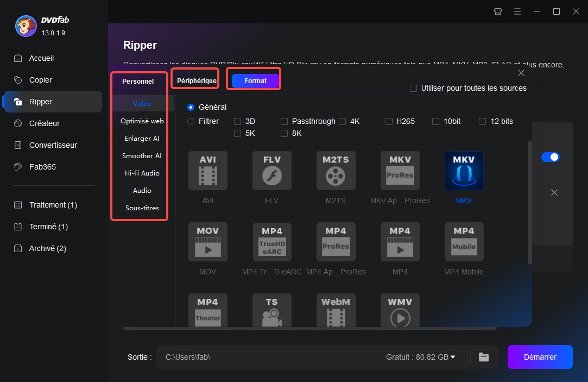This screenshot has height=382, width=588.
Task: Select Audio category
Action: (x=142, y=191)
